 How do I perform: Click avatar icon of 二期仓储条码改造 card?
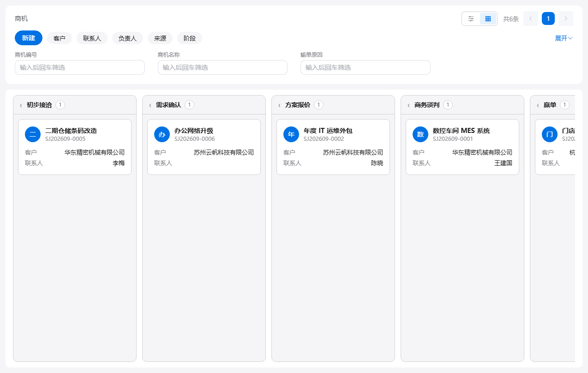[x=33, y=134]
